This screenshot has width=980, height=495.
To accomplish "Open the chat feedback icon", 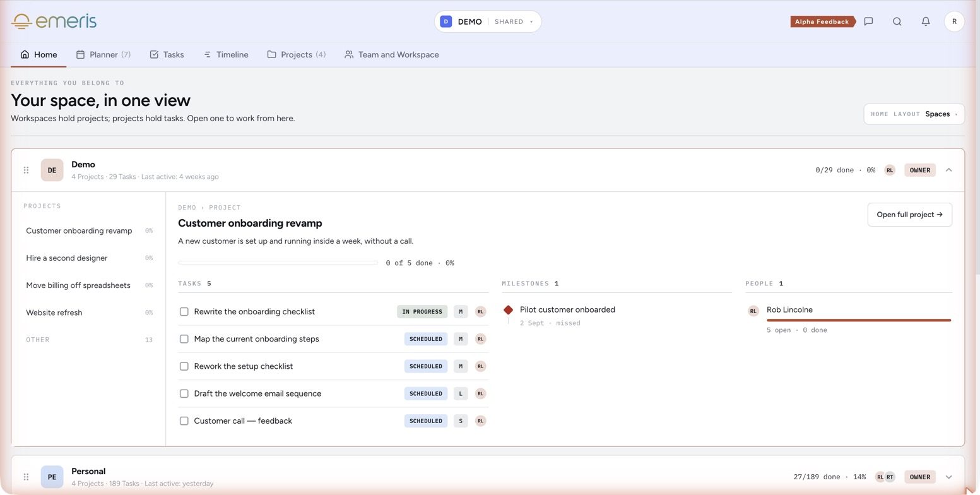I will 868,21.
